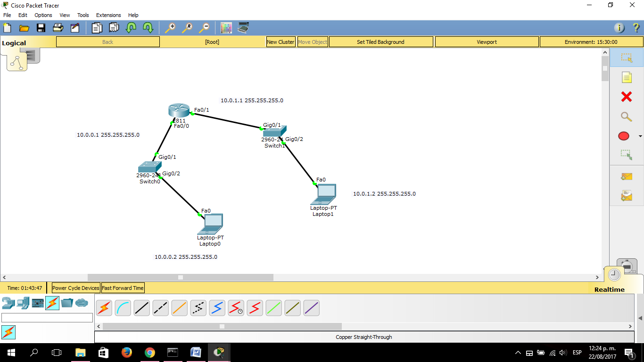
Task: Click Set Tiled Background
Action: 380,41
